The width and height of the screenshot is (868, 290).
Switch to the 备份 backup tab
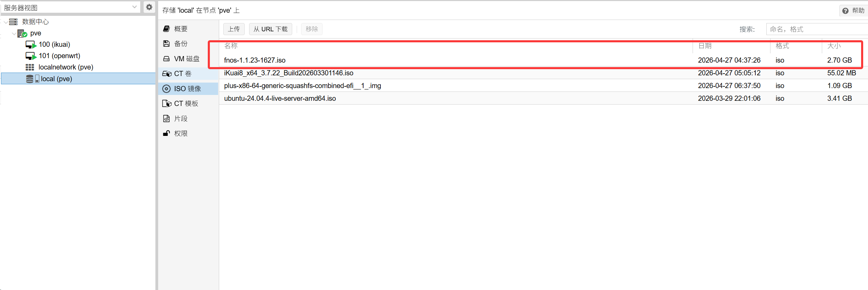(181, 44)
